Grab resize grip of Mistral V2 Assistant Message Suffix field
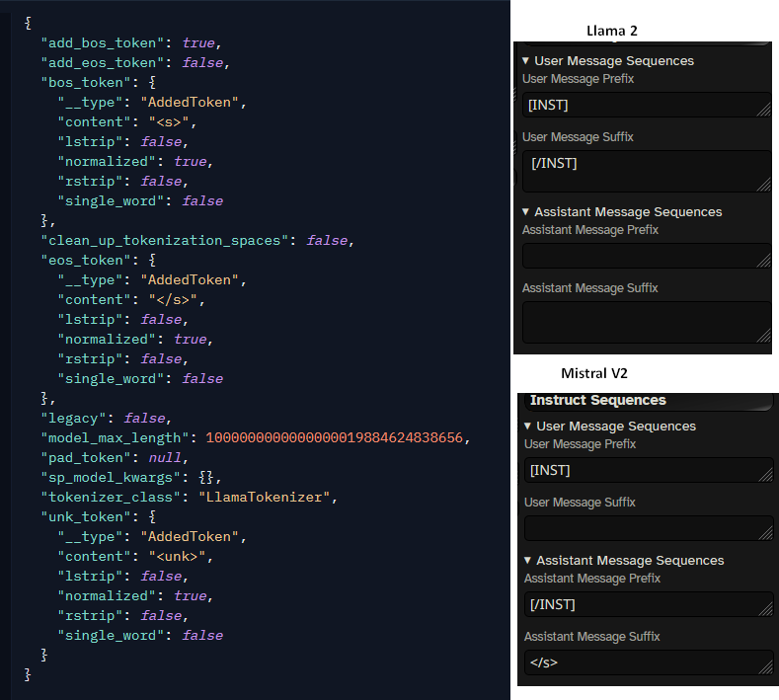This screenshot has width=779, height=700. click(767, 668)
